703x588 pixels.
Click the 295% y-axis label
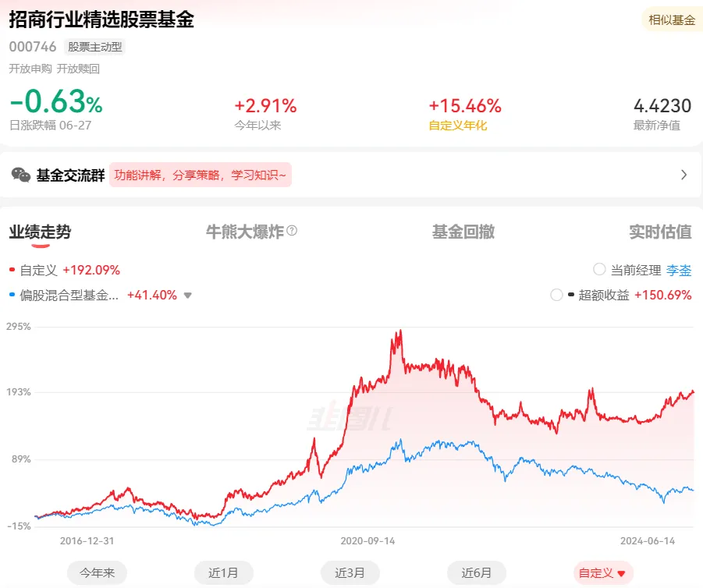(19, 326)
